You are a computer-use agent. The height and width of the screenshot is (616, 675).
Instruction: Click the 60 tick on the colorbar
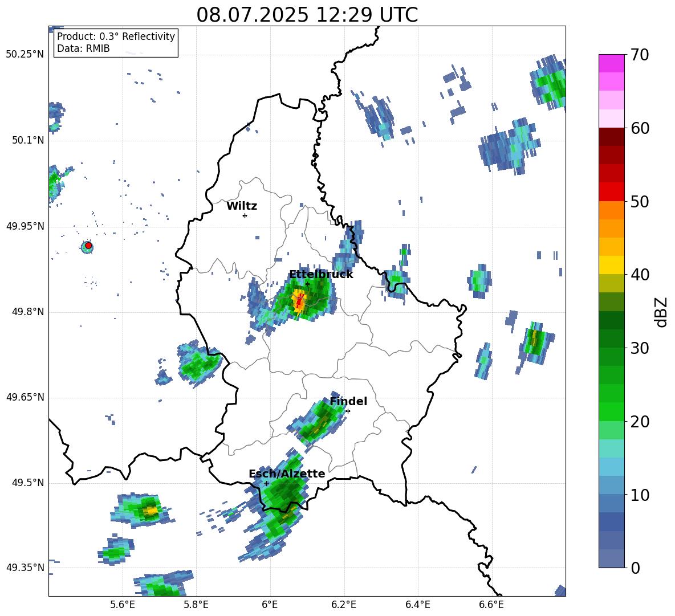point(640,128)
